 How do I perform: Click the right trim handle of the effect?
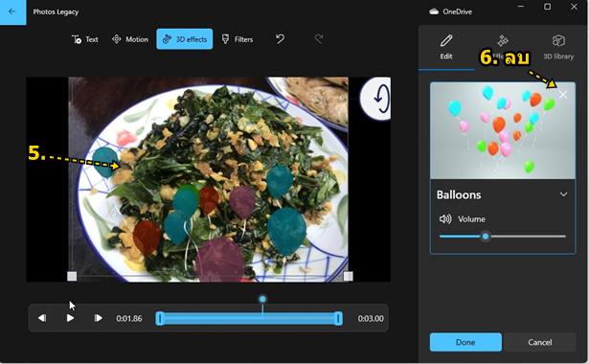click(338, 319)
